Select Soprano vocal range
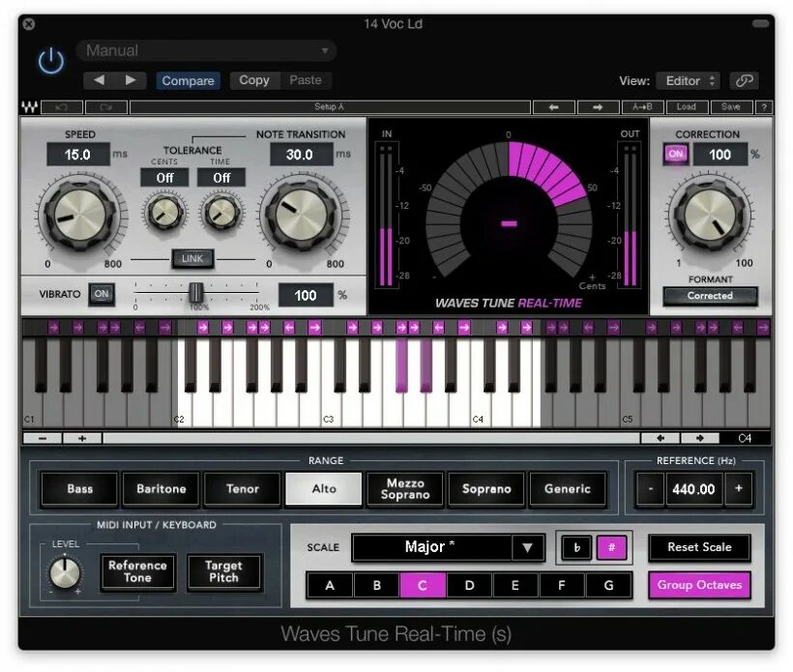Viewport: 793px width, 672px height. click(x=486, y=489)
